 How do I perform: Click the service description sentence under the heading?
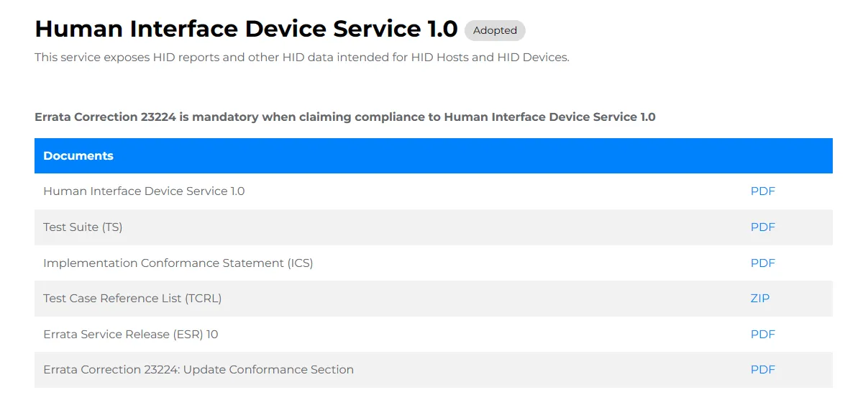pyautogui.click(x=302, y=58)
